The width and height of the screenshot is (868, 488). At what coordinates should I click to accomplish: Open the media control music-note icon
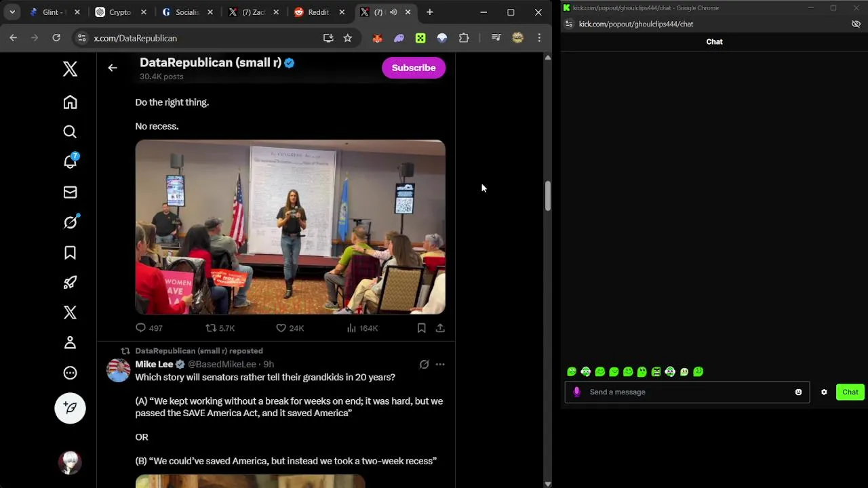496,38
